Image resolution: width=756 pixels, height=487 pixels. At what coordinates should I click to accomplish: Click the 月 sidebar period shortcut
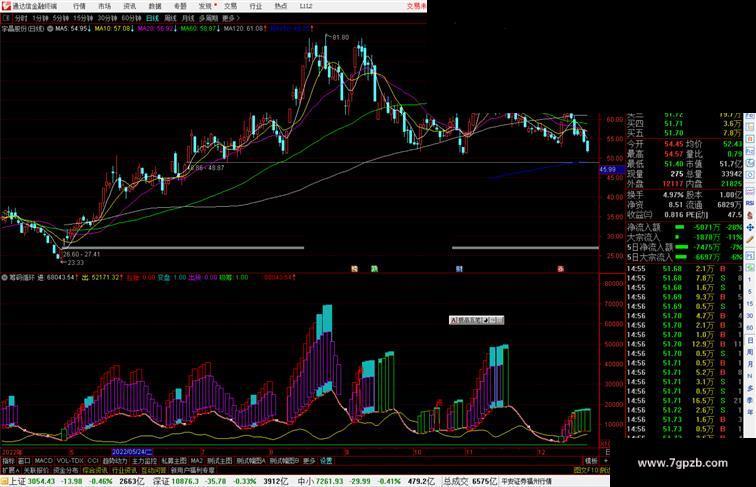pyautogui.click(x=750, y=364)
